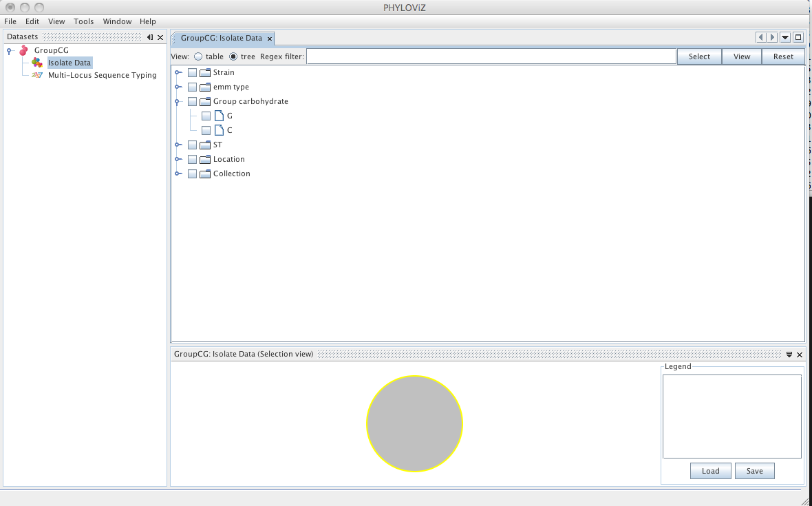
Task: Select the tree view radio button
Action: [x=233, y=56]
